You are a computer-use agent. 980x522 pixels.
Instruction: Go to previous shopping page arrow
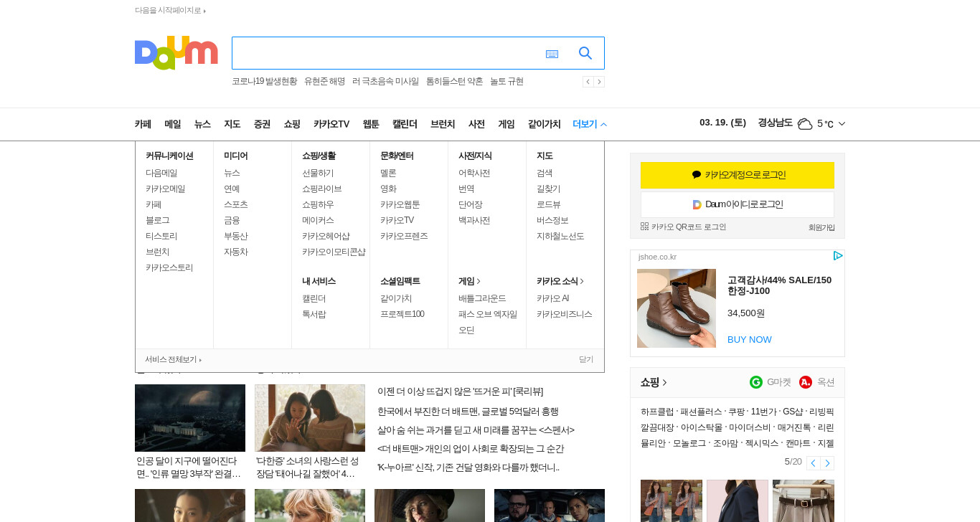click(x=813, y=462)
